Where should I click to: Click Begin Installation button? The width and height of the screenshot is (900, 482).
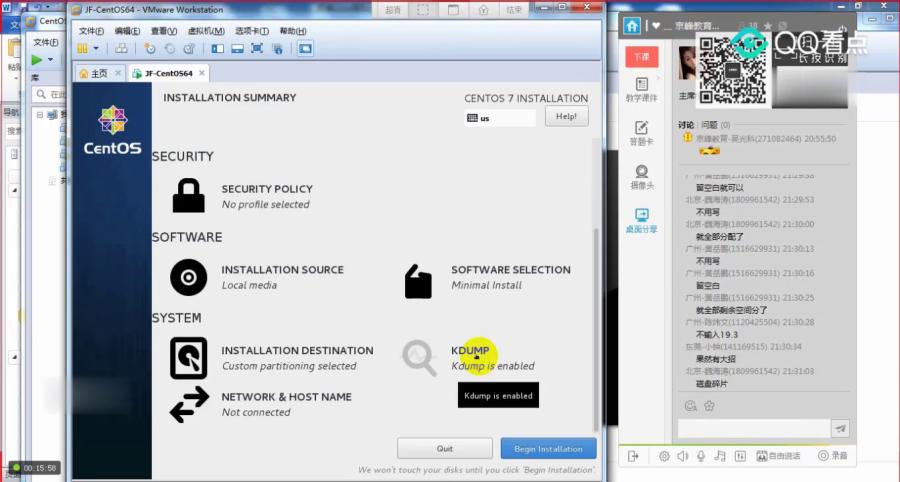[548, 449]
